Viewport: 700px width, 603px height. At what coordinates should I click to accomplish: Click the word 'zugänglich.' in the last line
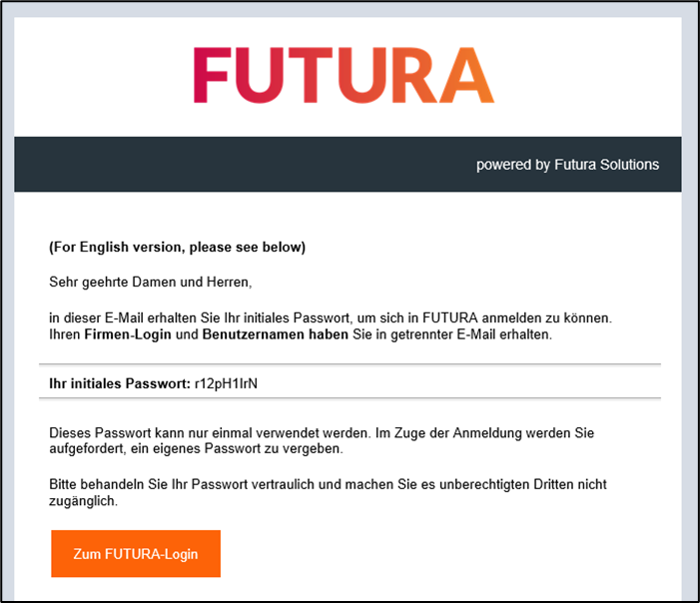pyautogui.click(x=84, y=502)
